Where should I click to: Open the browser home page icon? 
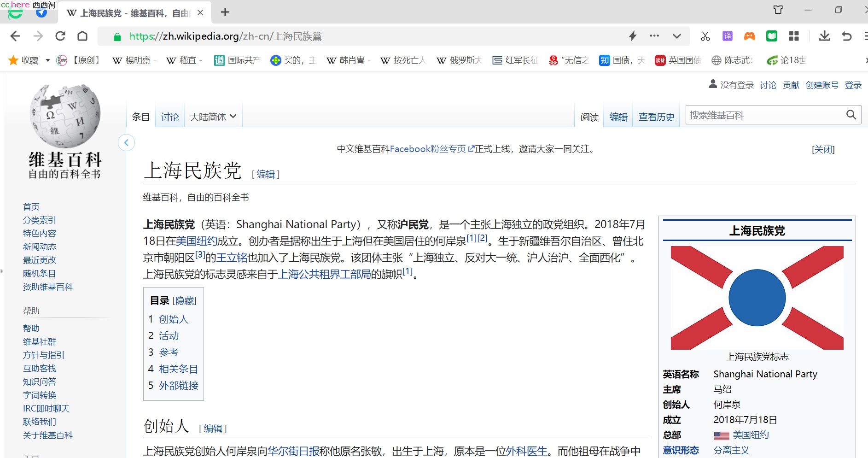tap(82, 36)
